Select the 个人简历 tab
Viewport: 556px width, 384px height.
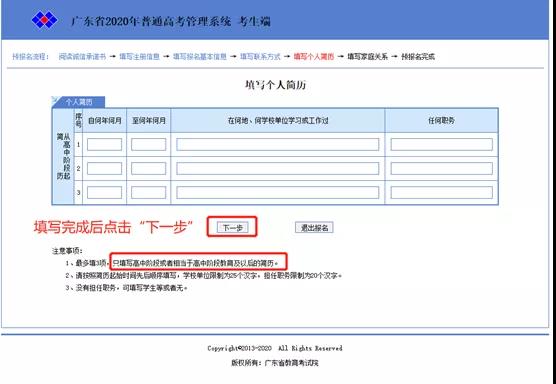point(79,102)
